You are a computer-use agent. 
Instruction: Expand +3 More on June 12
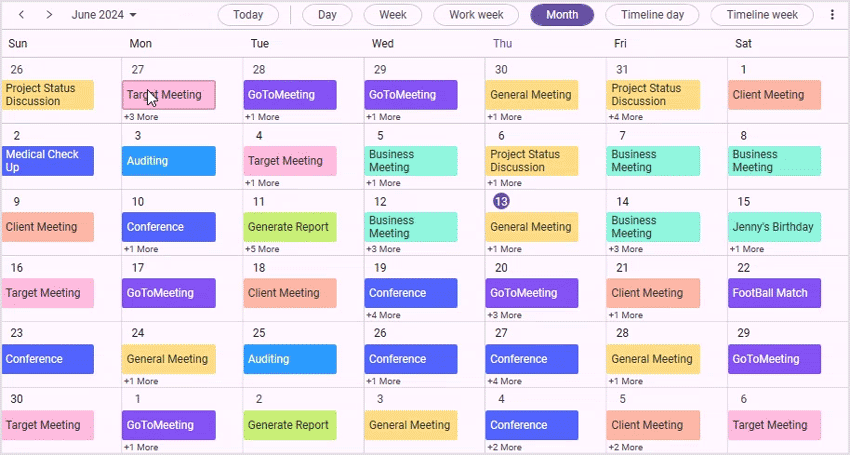[x=383, y=249]
